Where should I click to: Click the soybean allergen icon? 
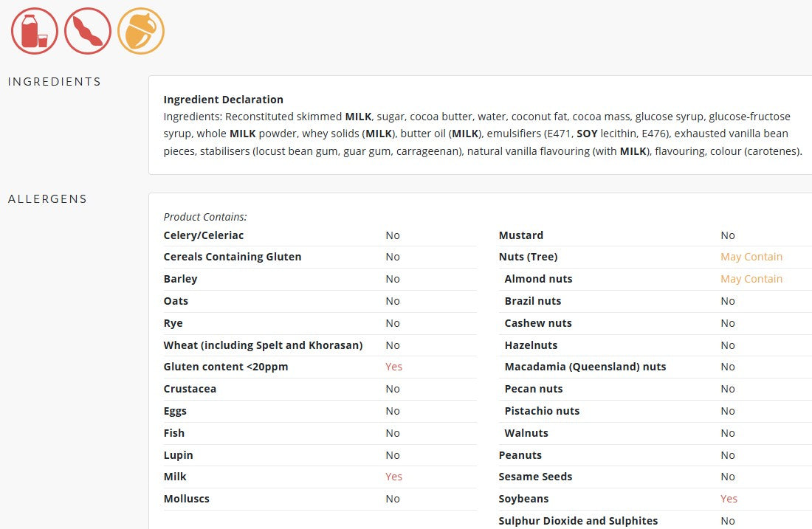tap(88, 31)
